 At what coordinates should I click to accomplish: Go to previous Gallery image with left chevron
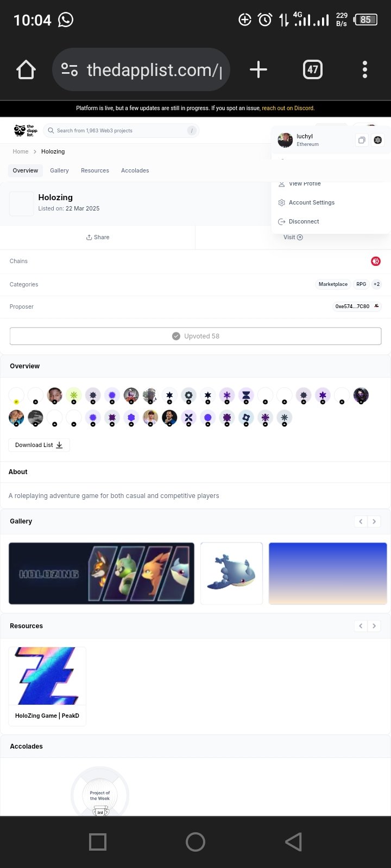coord(361,521)
